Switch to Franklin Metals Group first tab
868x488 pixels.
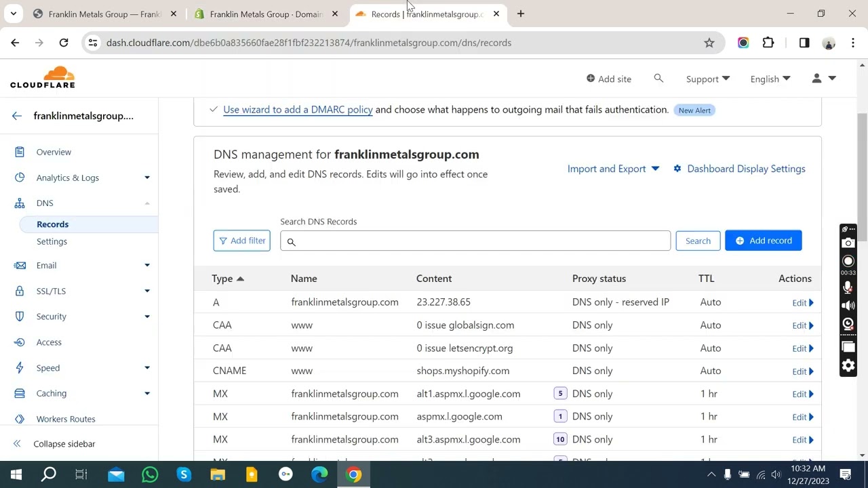click(104, 14)
